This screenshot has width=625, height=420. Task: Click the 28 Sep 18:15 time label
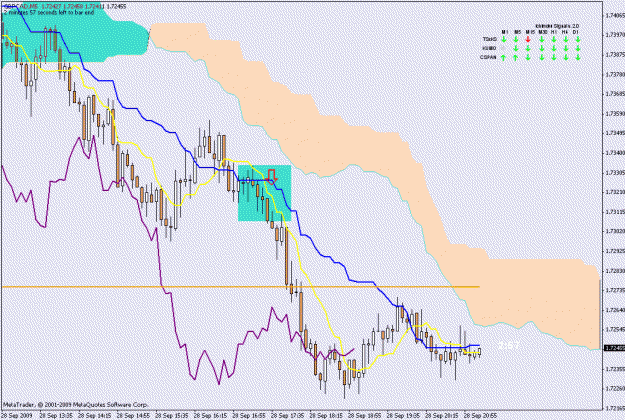pos(326,415)
